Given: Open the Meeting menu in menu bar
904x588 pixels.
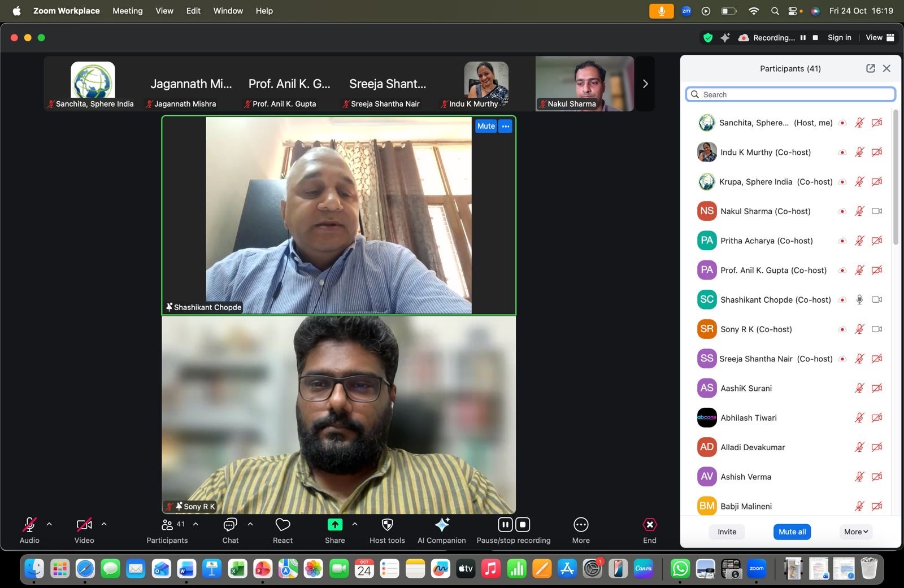Looking at the screenshot, I should click(x=127, y=11).
